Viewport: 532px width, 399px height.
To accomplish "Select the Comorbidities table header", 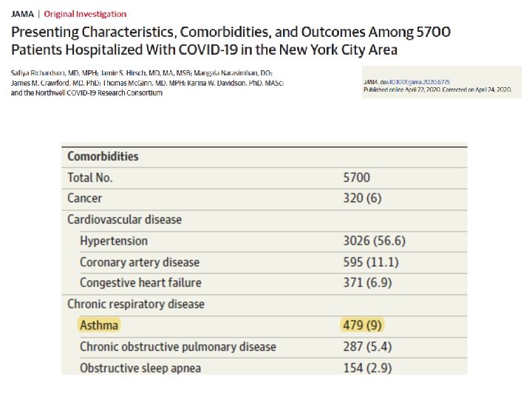I will click(x=103, y=157).
